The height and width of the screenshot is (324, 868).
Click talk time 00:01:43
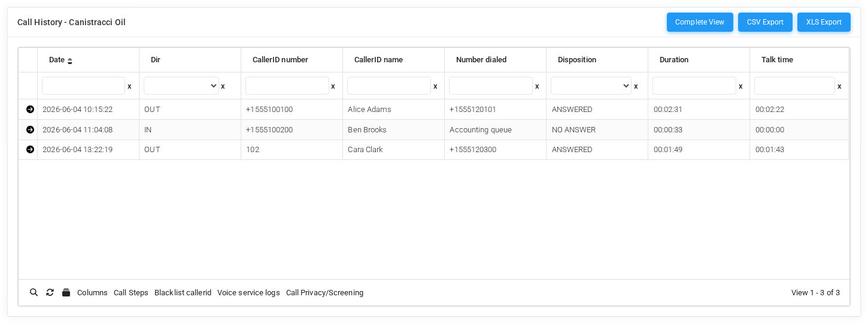[770, 149]
